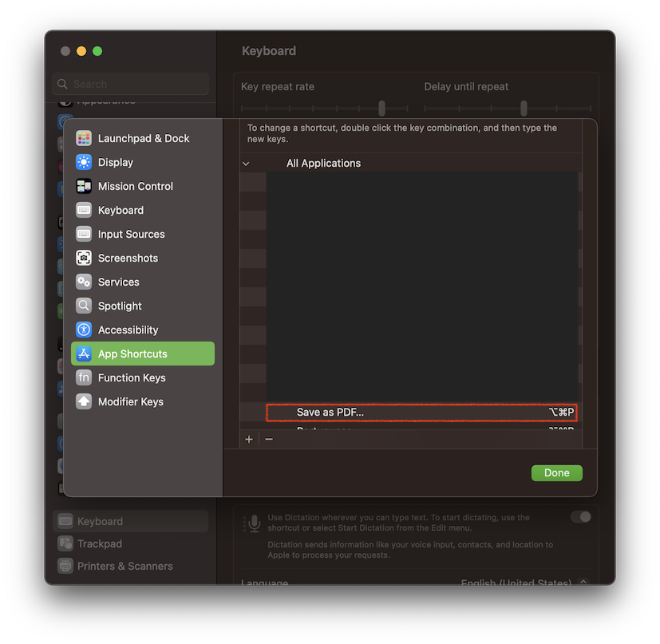
Task: Click the yellow minimize window button
Action: pos(81,51)
